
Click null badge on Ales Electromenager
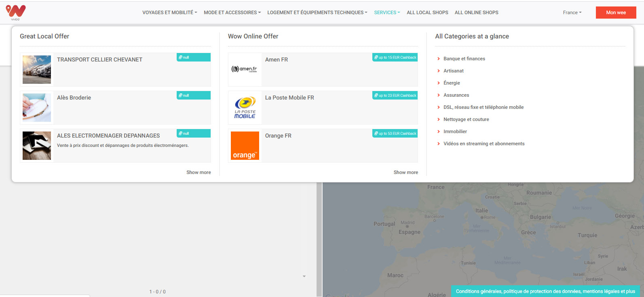[x=194, y=134]
